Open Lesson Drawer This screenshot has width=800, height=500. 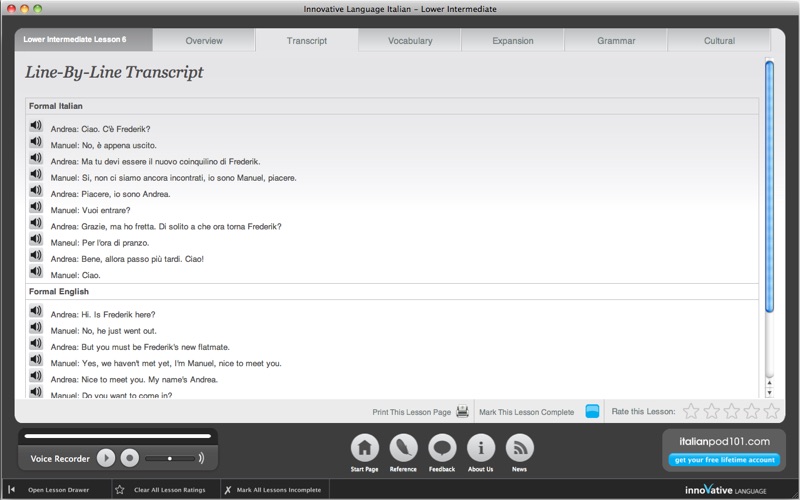point(50,490)
